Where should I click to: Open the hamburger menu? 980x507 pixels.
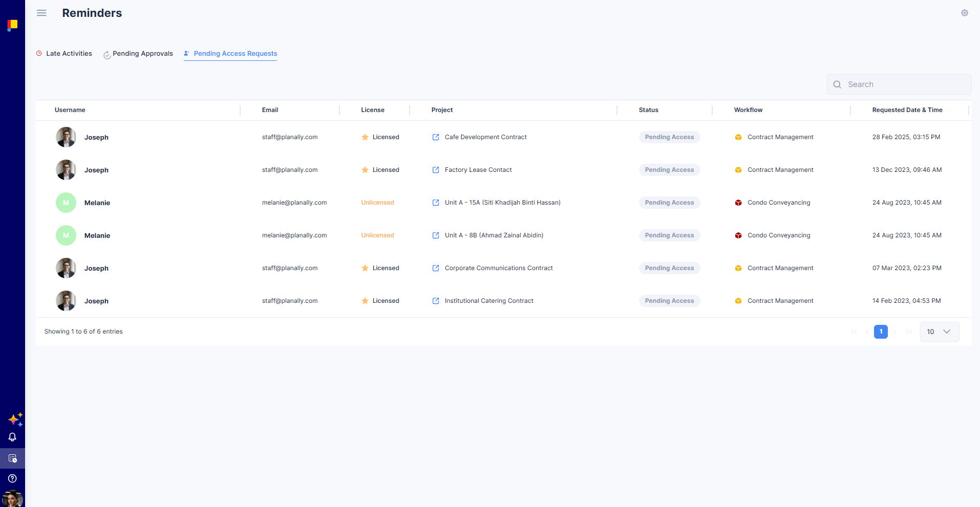pos(41,13)
